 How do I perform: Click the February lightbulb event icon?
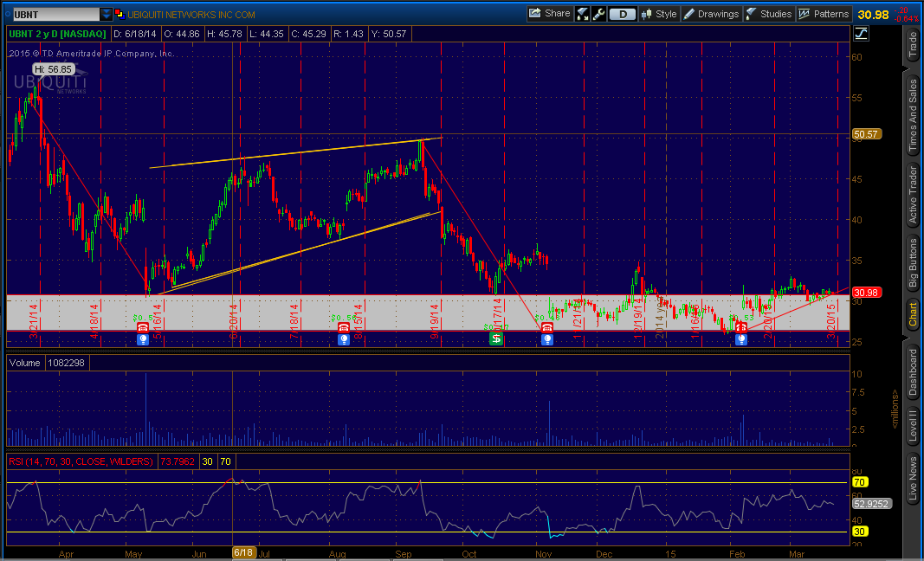741,339
